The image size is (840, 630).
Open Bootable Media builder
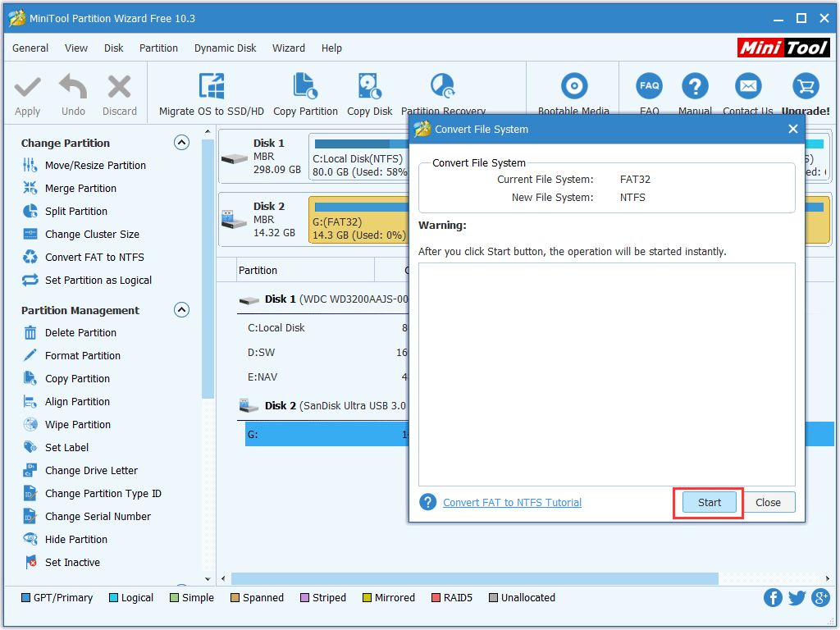point(573,95)
